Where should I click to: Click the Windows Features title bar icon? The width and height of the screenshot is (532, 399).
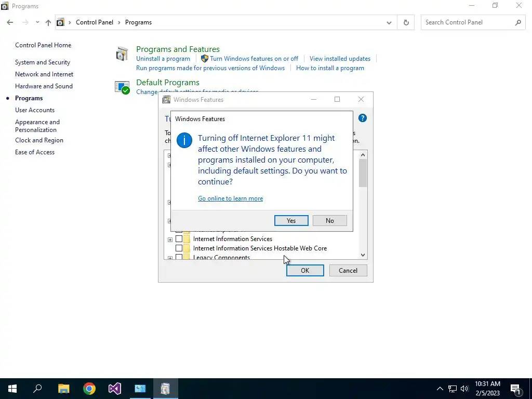[166, 99]
